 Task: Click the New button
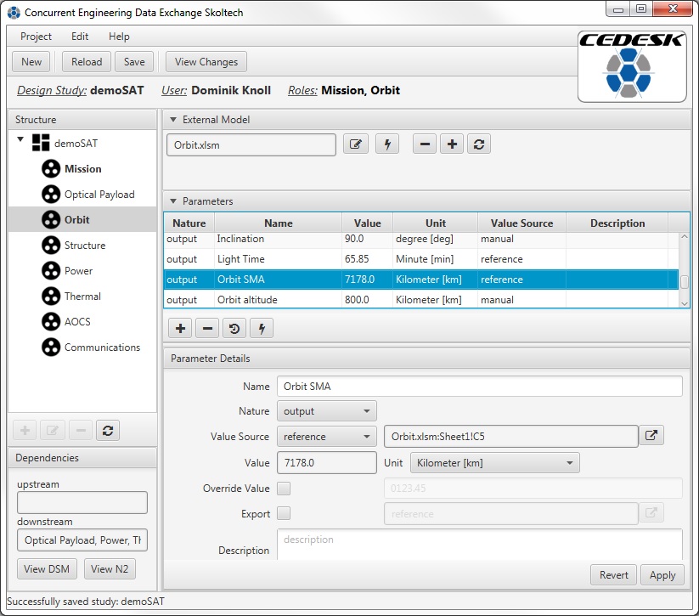click(31, 61)
